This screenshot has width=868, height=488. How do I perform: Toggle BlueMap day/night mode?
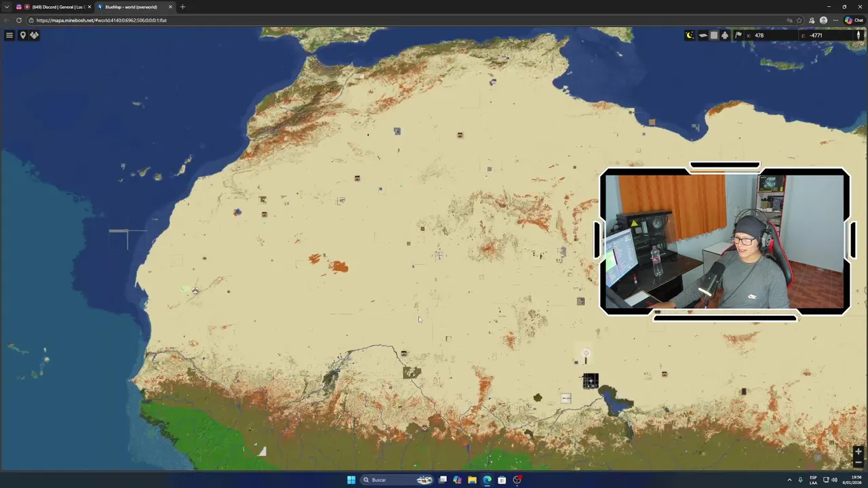(x=690, y=35)
